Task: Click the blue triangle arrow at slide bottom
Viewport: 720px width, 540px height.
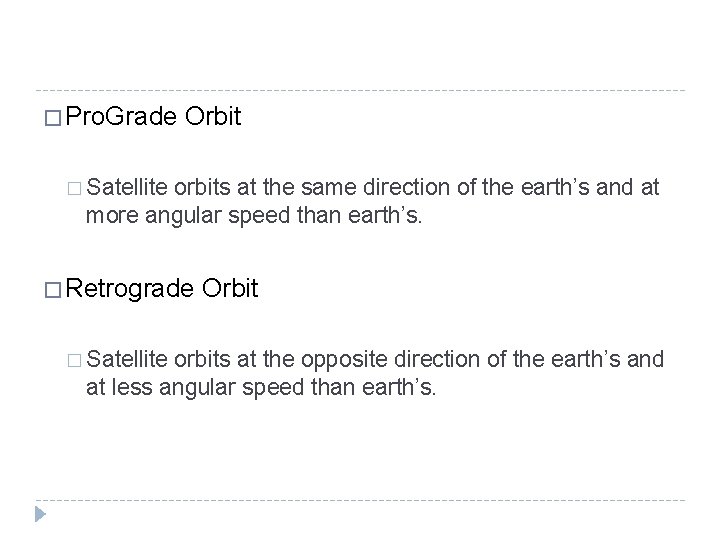Action: (x=40, y=515)
